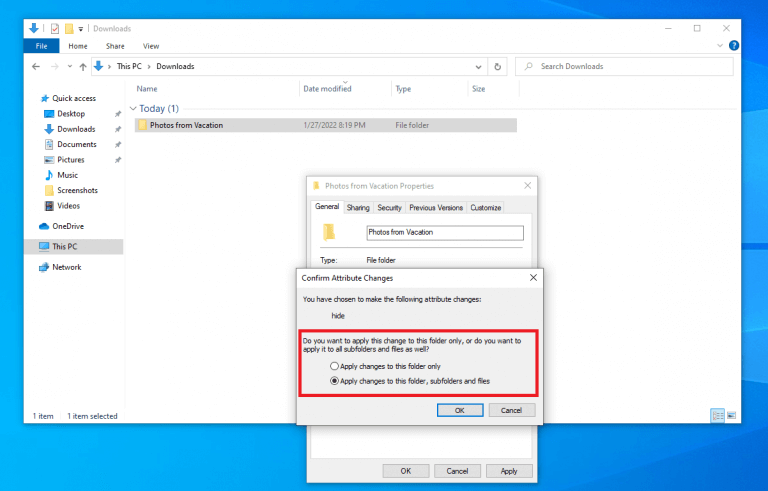Click the Downloads arrow icon in title bar
This screenshot has height=491, width=768.
click(33, 28)
